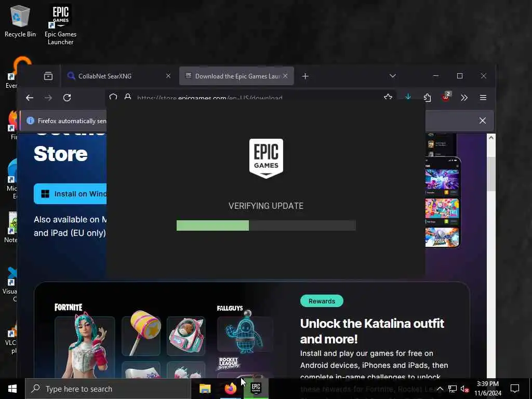
Task: Go back to the previous page
Action: (30, 98)
